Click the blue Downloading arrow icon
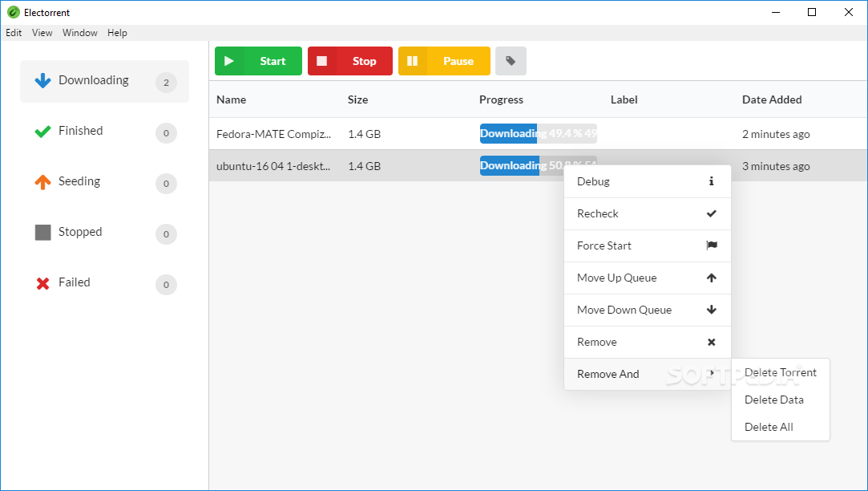The width and height of the screenshot is (868, 491). click(x=42, y=81)
